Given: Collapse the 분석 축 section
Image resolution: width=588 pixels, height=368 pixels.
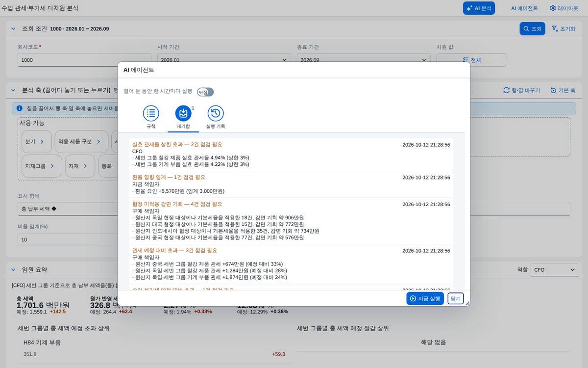Looking at the screenshot, I should point(13,90).
